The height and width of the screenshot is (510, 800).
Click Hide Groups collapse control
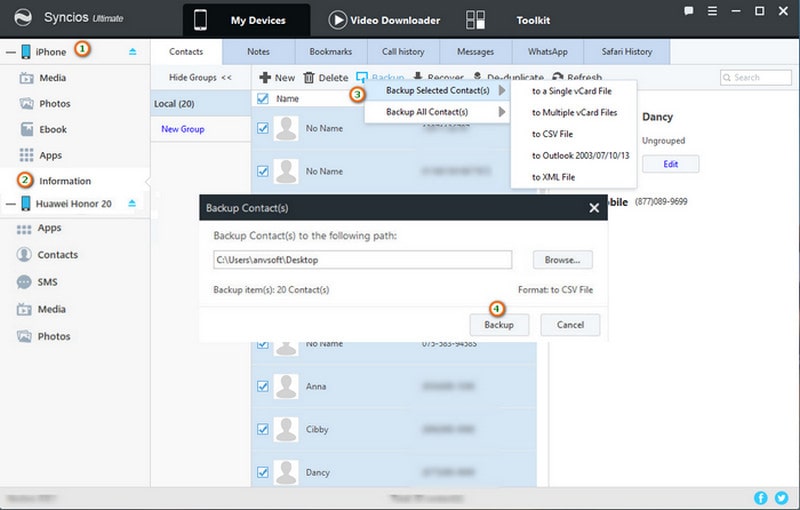[201, 78]
